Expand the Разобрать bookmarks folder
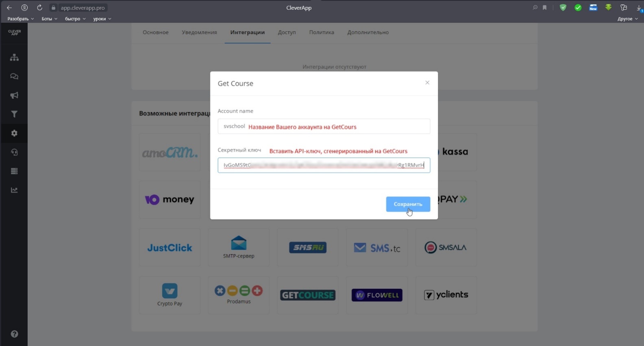Screen dimensions: 644x346 [x=20, y=19]
